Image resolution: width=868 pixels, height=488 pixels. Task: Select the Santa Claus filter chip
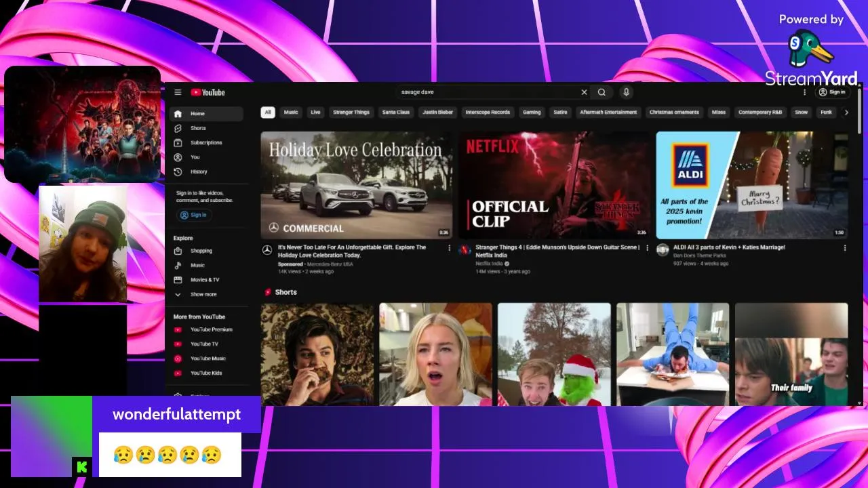click(x=396, y=113)
